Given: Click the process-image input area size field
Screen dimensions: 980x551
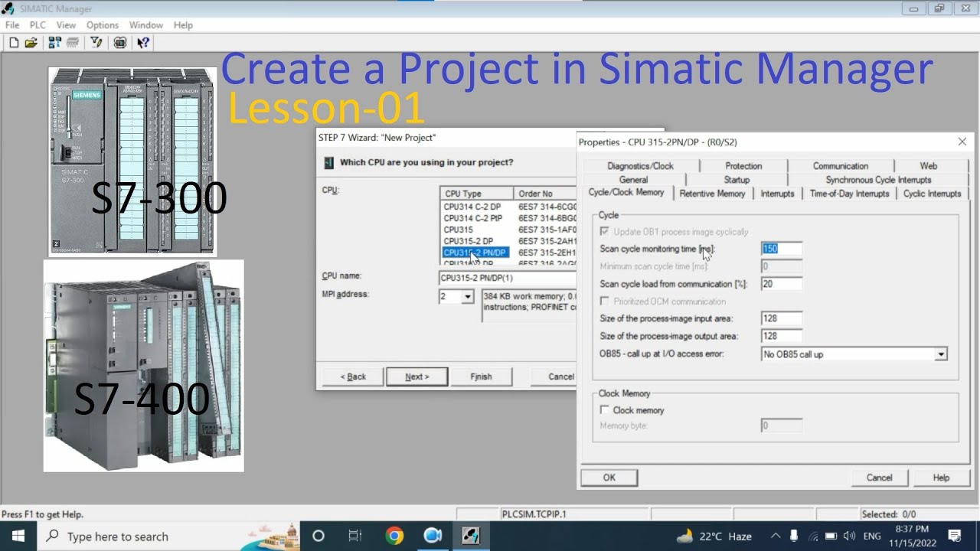Looking at the screenshot, I should pyautogui.click(x=781, y=318).
